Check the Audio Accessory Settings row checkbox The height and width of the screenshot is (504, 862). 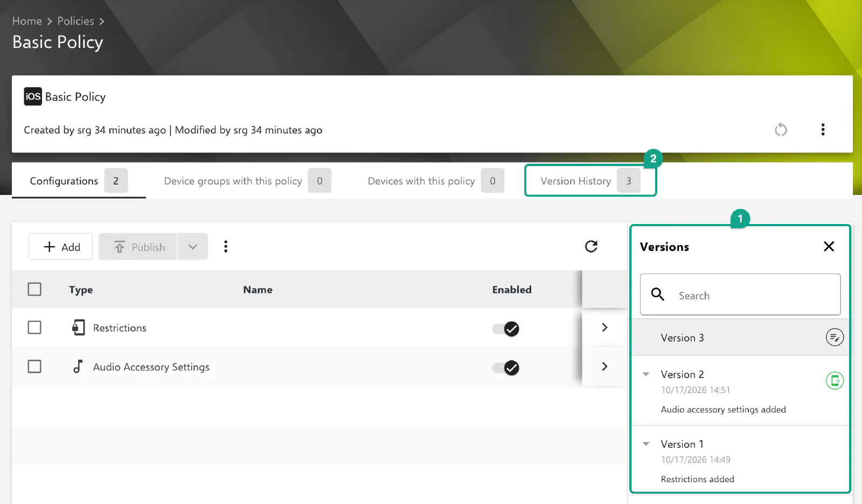[34, 367]
